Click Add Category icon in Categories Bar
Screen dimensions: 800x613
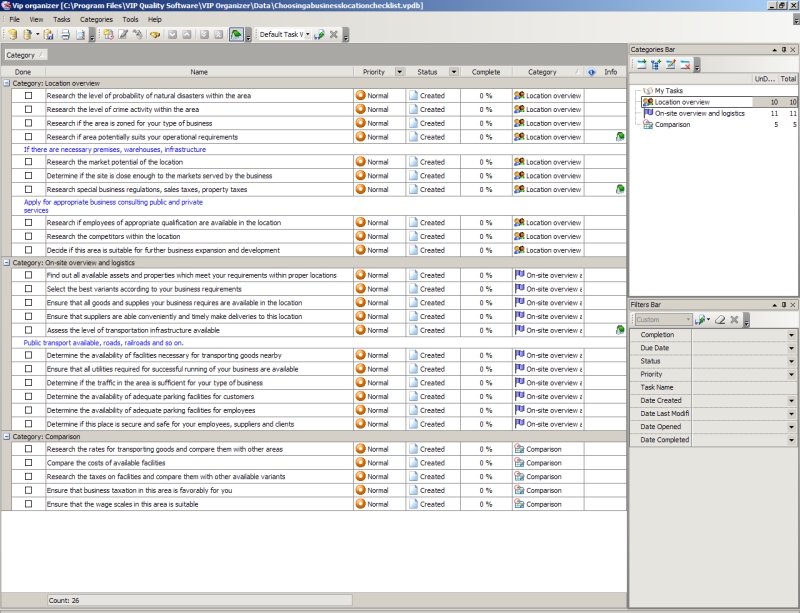(640, 65)
